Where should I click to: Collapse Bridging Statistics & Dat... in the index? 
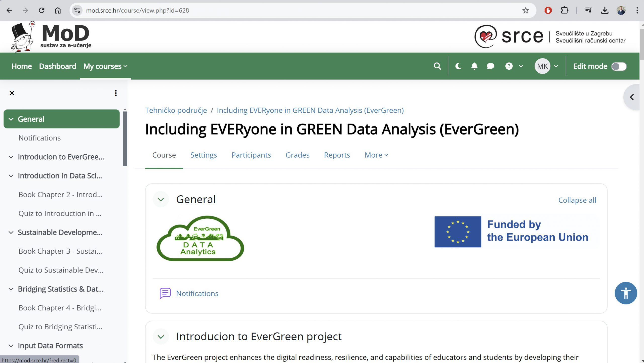[x=11, y=289]
